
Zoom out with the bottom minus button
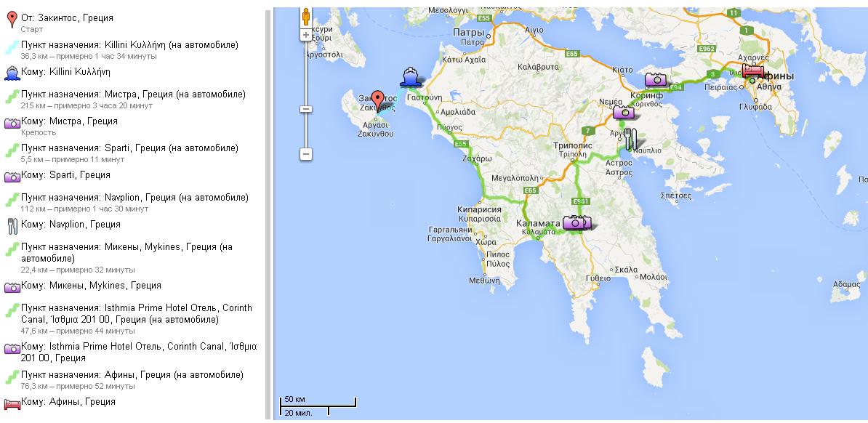[307, 154]
